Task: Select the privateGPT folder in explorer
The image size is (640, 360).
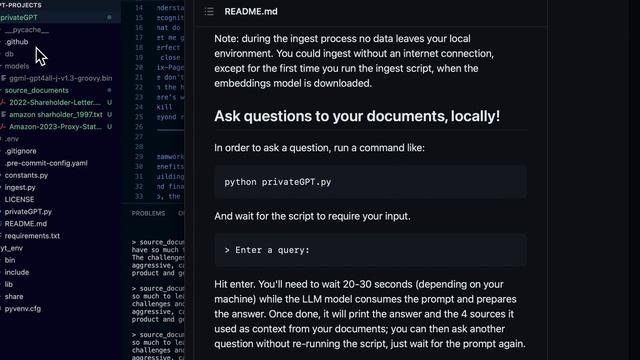Action: point(19,18)
